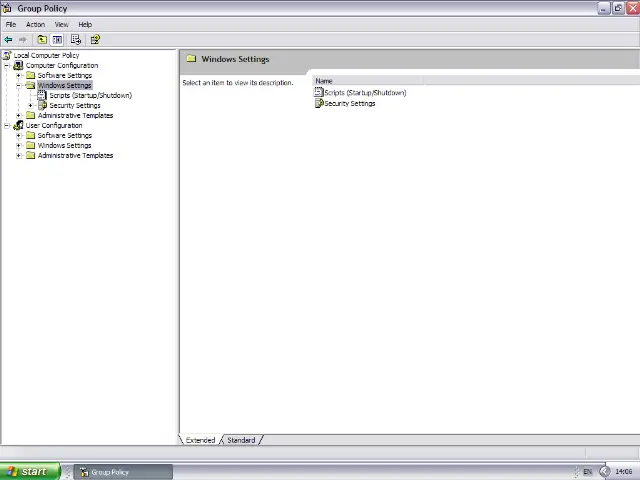Expand Administrative Templates under User Configuration
This screenshot has width=640, height=480.
pyautogui.click(x=19, y=156)
